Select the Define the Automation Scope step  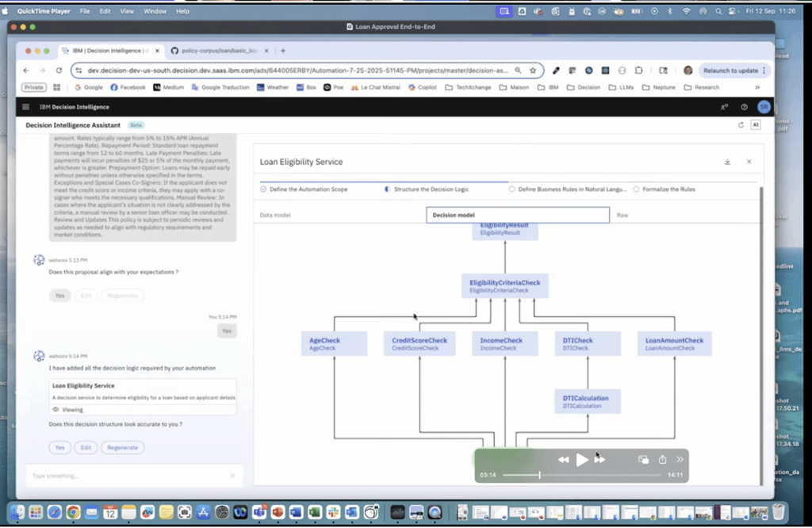click(304, 189)
